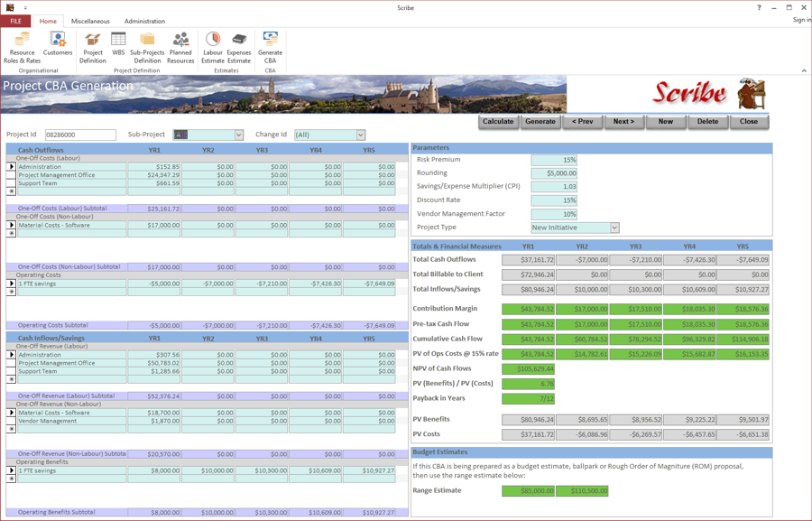Image resolution: width=812 pixels, height=521 pixels.
Task: Click the NPV of Cash Flows value $105,629.44
Action: (528, 369)
